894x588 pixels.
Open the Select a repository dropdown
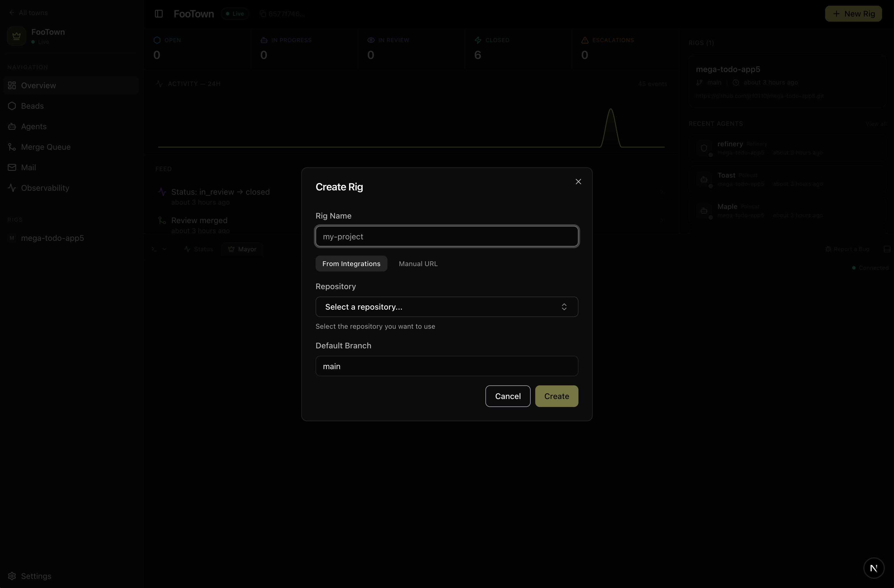447,307
